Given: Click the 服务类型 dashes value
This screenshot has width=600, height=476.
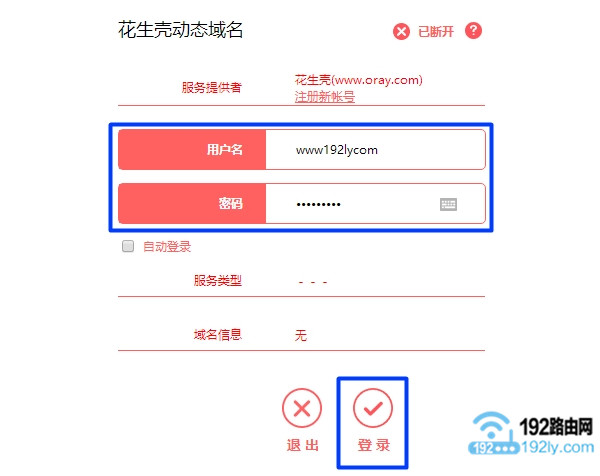Looking at the screenshot, I should (x=313, y=282).
